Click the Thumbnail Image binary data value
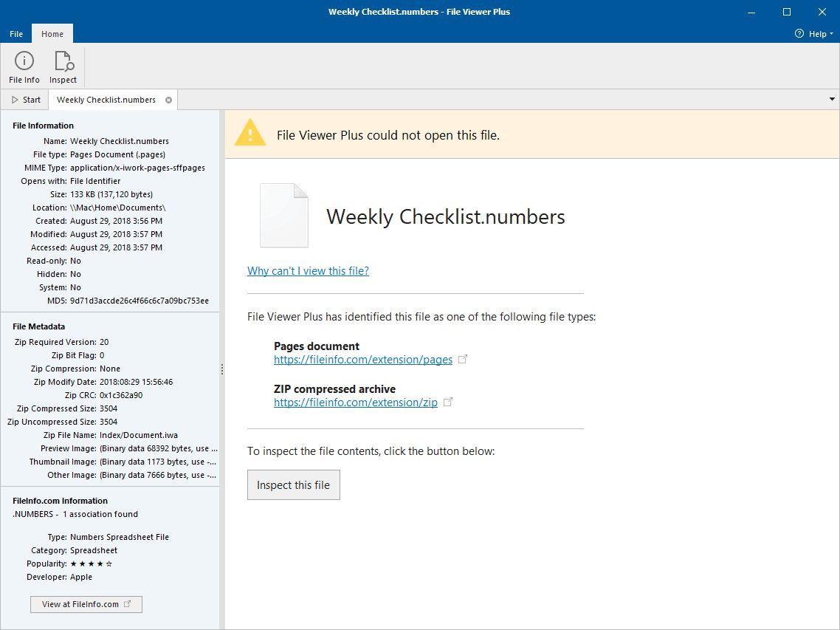Screen dimensions: 840x630 (158, 462)
